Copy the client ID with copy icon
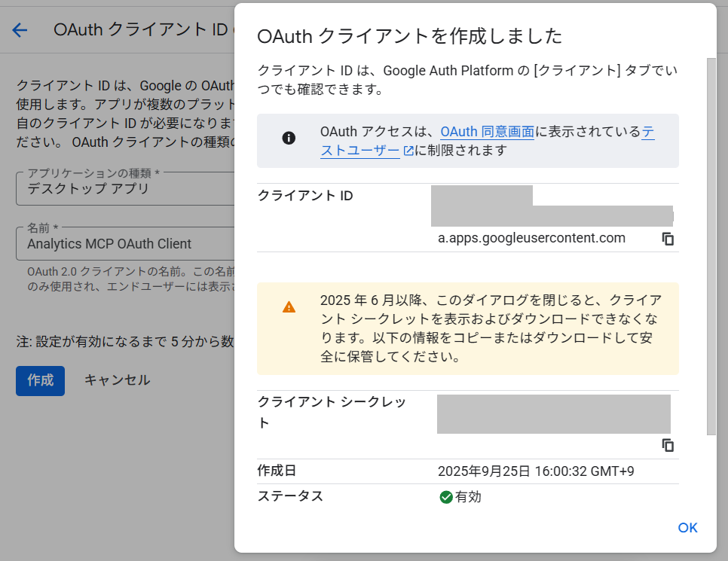The height and width of the screenshot is (561, 728). pos(668,239)
